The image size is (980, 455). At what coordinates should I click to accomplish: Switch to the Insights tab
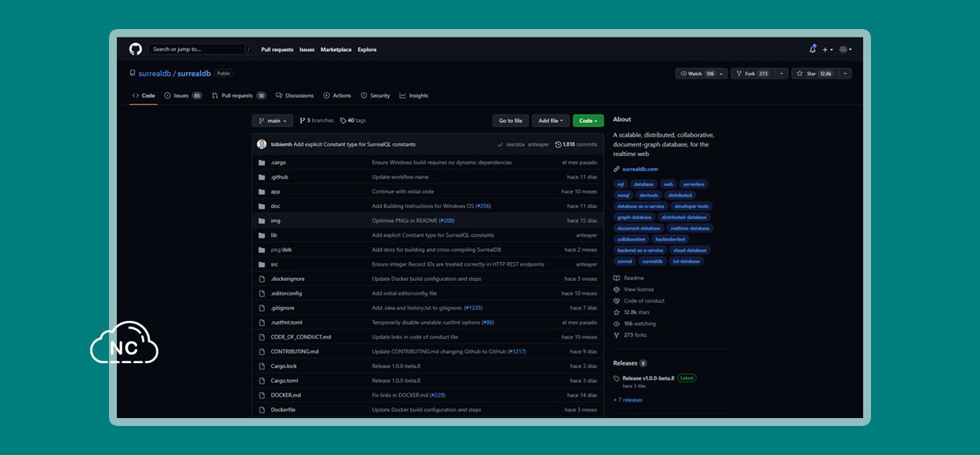pos(414,96)
